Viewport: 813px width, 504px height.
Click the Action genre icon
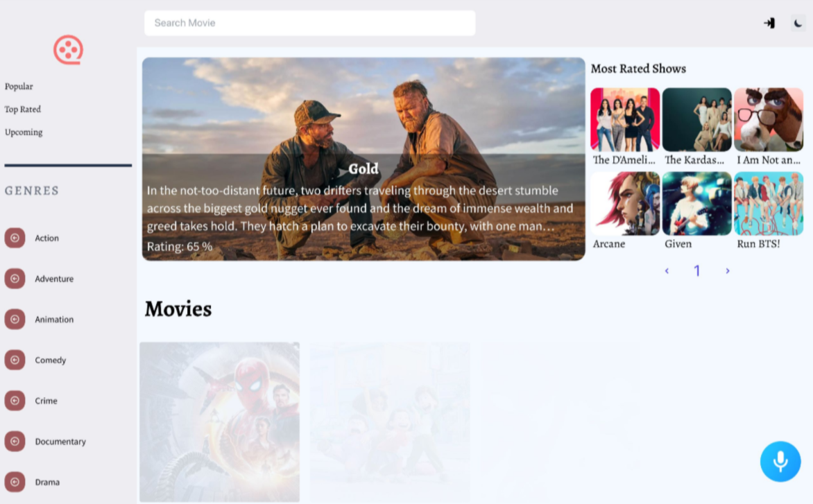15,238
